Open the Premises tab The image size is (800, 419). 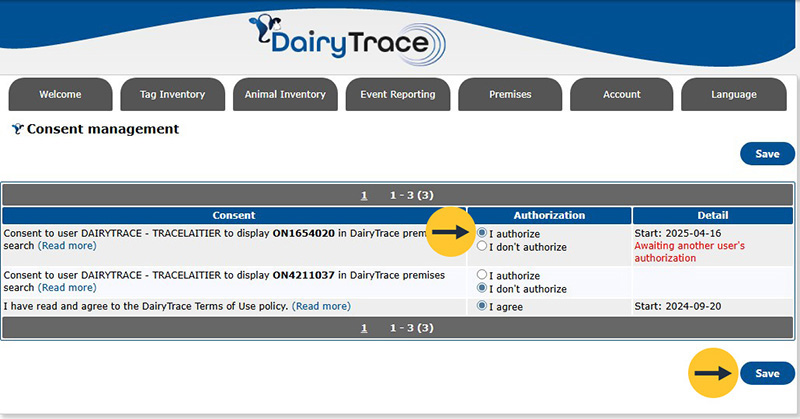[510, 95]
